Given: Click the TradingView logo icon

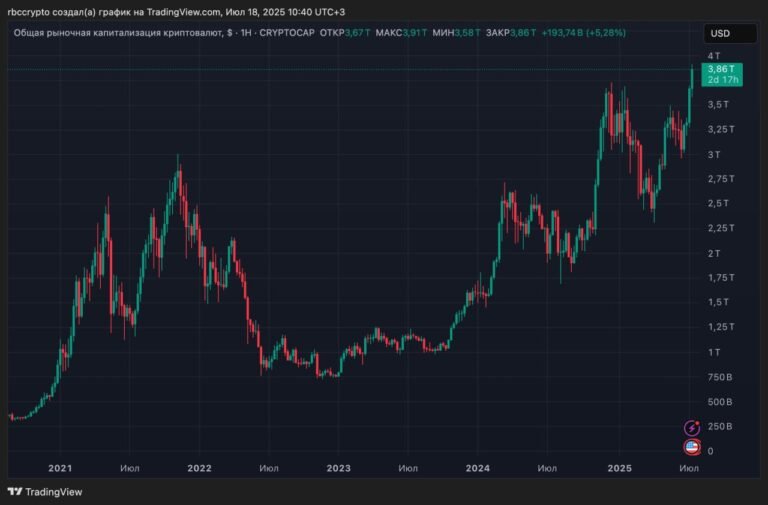Looking at the screenshot, I should pyautogui.click(x=14, y=491).
